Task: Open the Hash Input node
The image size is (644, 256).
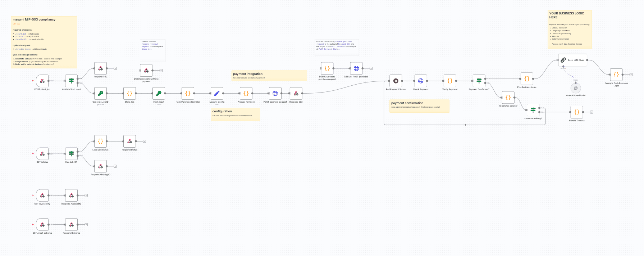Action: (x=159, y=94)
